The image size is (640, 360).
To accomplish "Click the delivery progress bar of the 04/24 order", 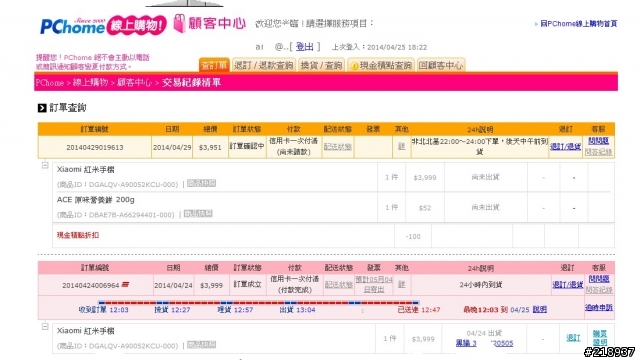I will [x=258, y=303].
